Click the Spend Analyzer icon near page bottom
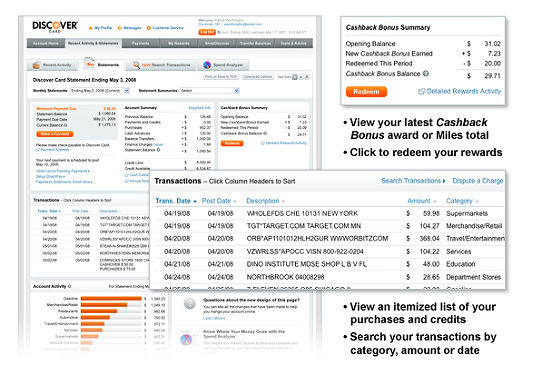Screen dimensions: 542x369 pyautogui.click(x=186, y=339)
